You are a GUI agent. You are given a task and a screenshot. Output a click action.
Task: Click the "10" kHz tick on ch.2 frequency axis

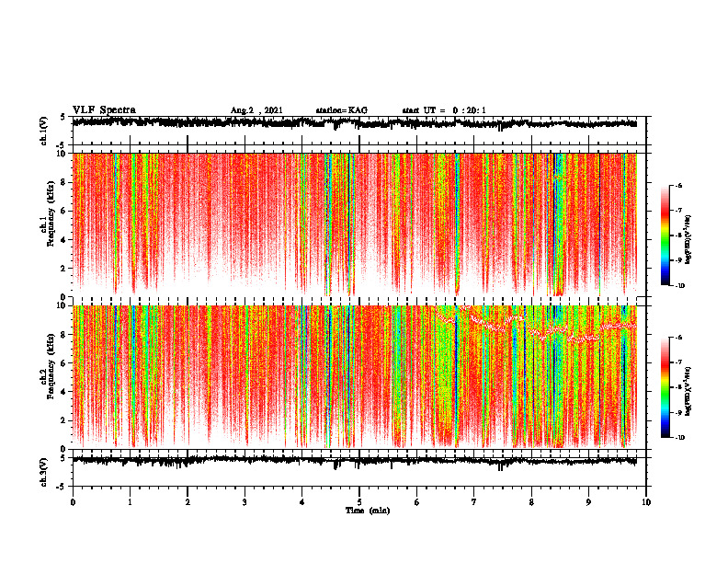pyautogui.click(x=63, y=305)
